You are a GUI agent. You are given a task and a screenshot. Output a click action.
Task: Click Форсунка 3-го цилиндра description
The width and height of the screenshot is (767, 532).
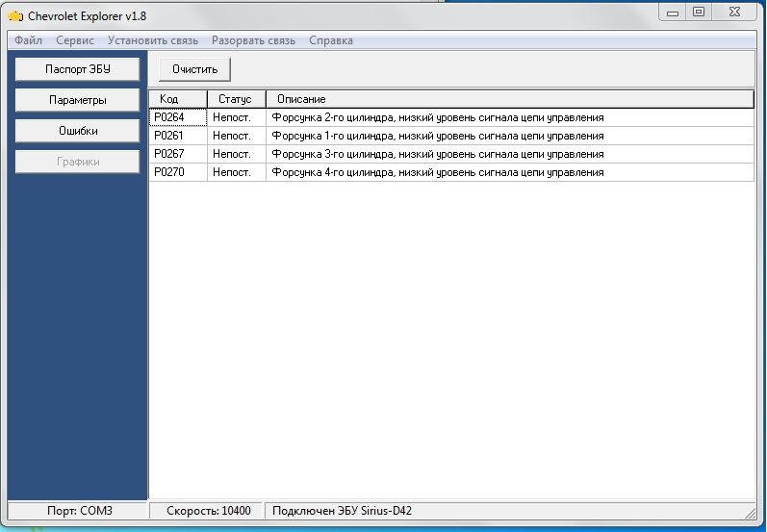[510, 154]
